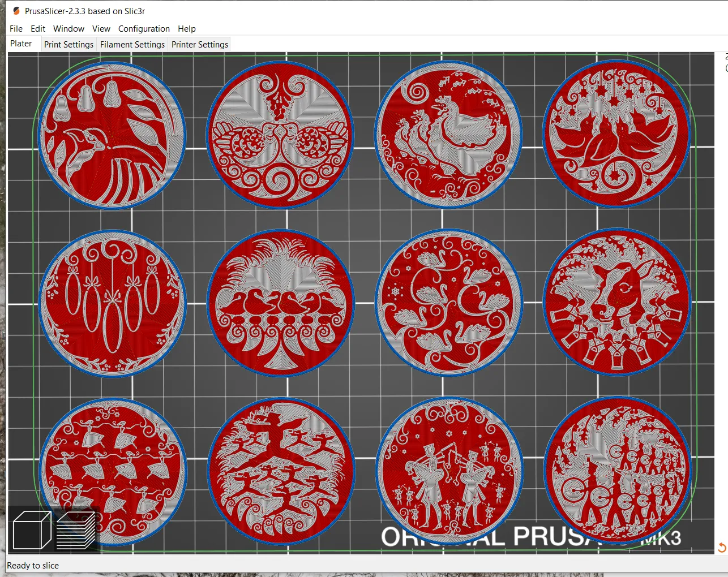728x577 pixels.
Task: Toggle solid model view with the cube icon
Action: (31, 529)
